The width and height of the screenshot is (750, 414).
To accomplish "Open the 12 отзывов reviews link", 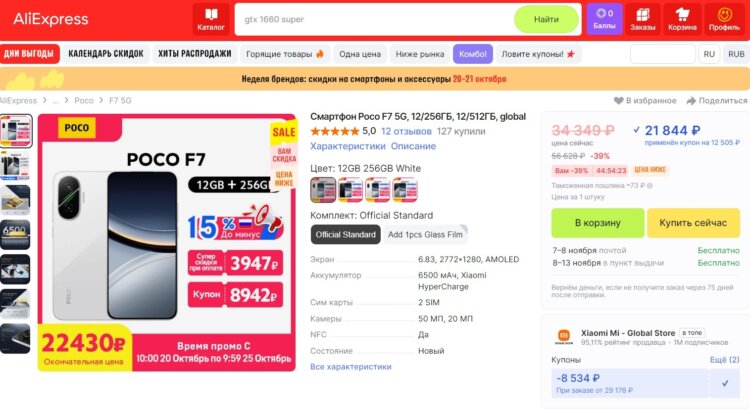I will 406,131.
